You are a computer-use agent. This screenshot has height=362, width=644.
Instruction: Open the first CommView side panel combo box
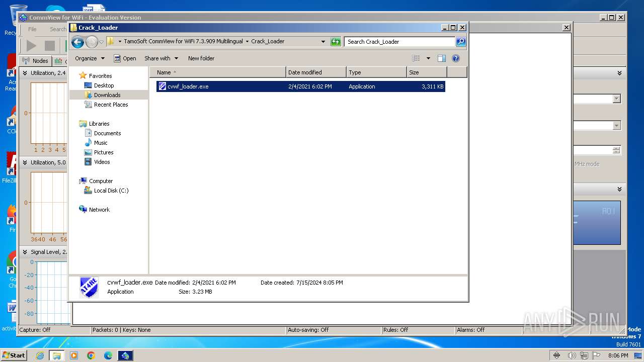[617, 99]
